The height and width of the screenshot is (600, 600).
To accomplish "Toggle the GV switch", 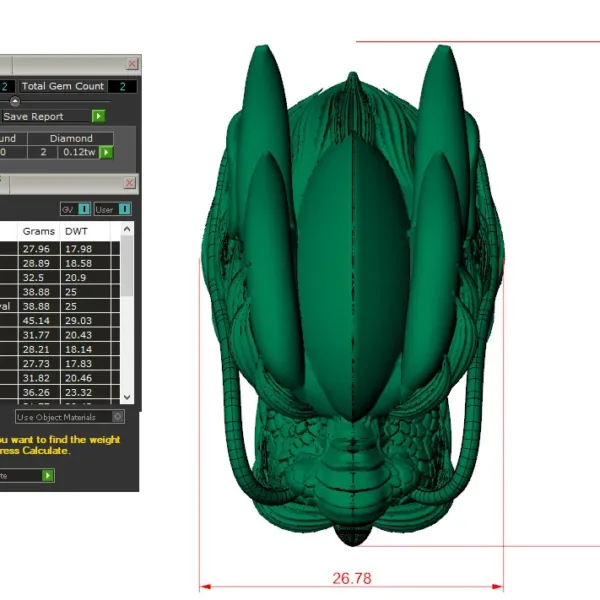I will click(84, 209).
